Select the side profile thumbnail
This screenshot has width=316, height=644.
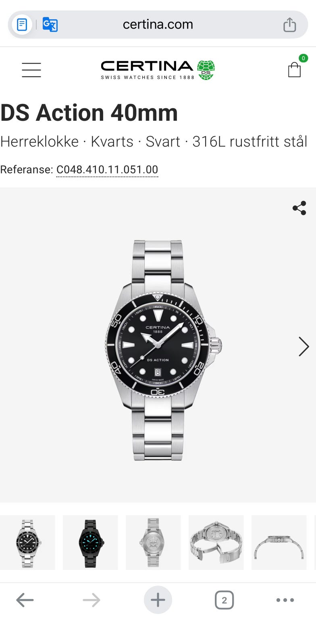click(x=279, y=543)
